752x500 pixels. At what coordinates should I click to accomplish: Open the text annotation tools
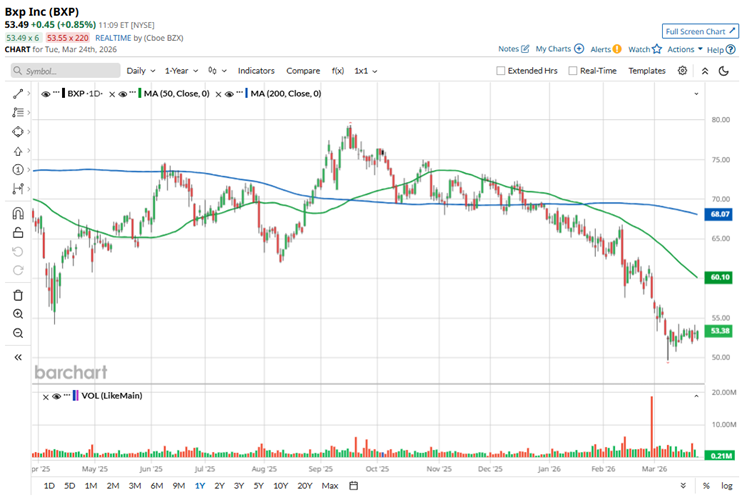pos(18,112)
